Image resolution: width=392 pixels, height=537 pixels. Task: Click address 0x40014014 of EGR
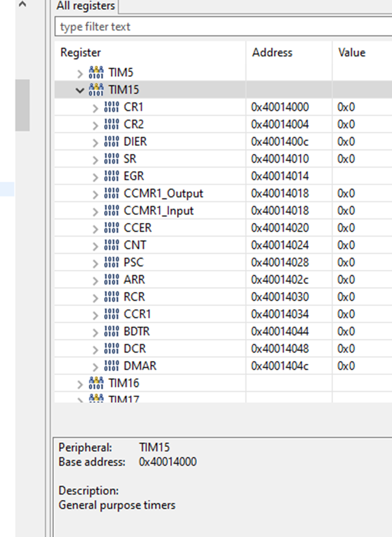pyautogui.click(x=279, y=175)
